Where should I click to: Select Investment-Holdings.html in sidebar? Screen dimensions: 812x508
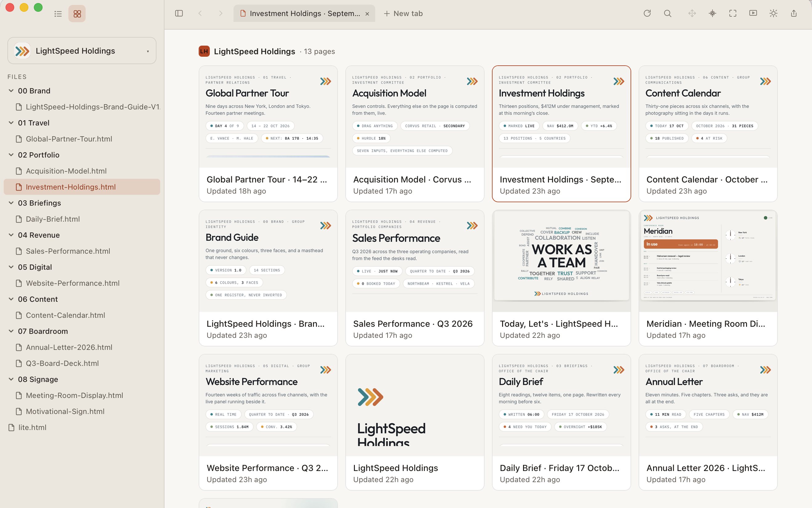(x=82, y=187)
